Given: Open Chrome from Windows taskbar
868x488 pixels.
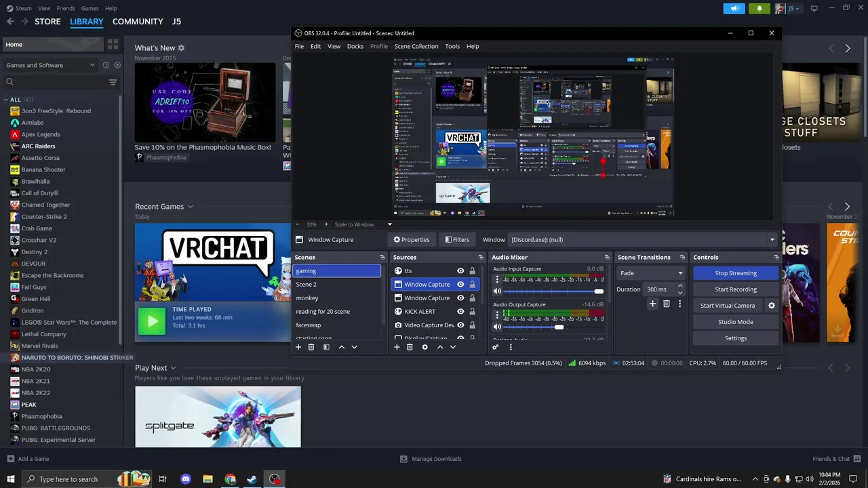Looking at the screenshot, I should [x=231, y=479].
